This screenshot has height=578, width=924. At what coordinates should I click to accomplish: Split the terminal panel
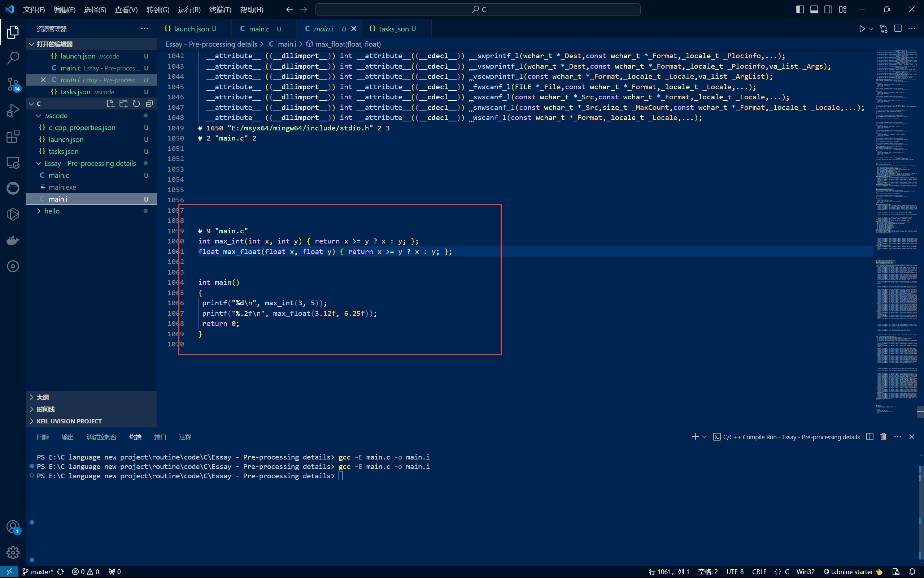point(870,436)
